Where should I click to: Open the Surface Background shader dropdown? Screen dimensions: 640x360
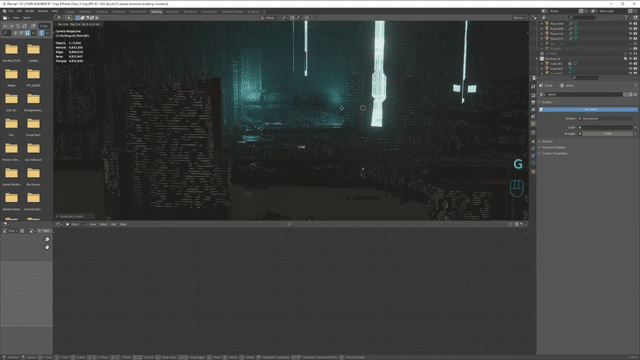(606, 118)
